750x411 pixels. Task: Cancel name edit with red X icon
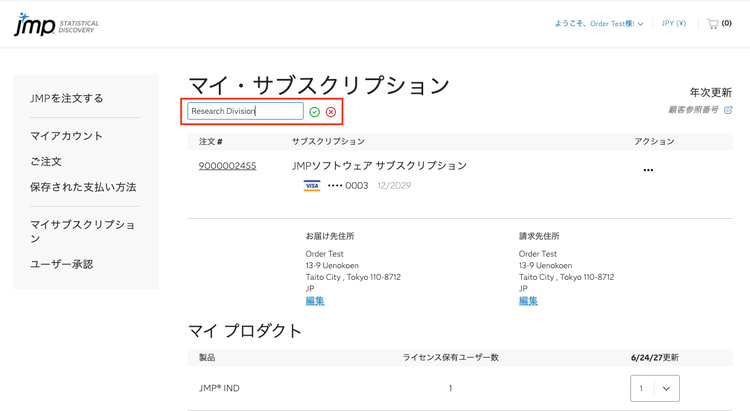coord(331,112)
